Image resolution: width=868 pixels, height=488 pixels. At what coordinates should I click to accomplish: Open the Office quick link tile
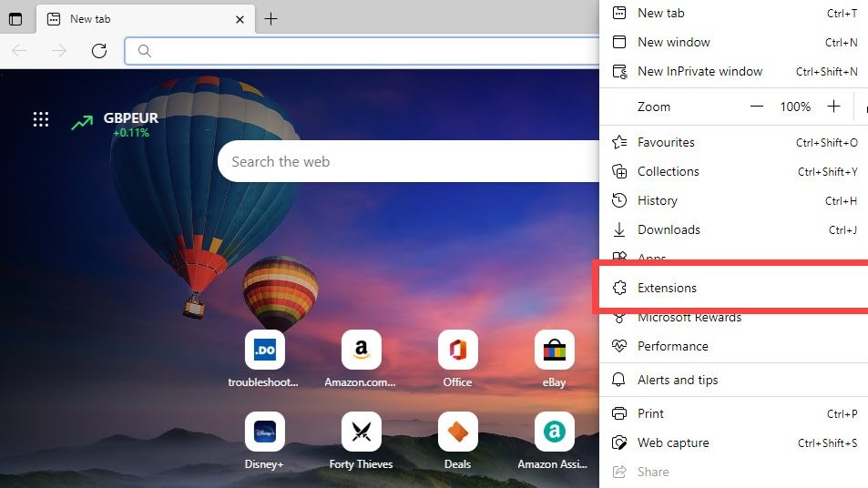(x=457, y=359)
